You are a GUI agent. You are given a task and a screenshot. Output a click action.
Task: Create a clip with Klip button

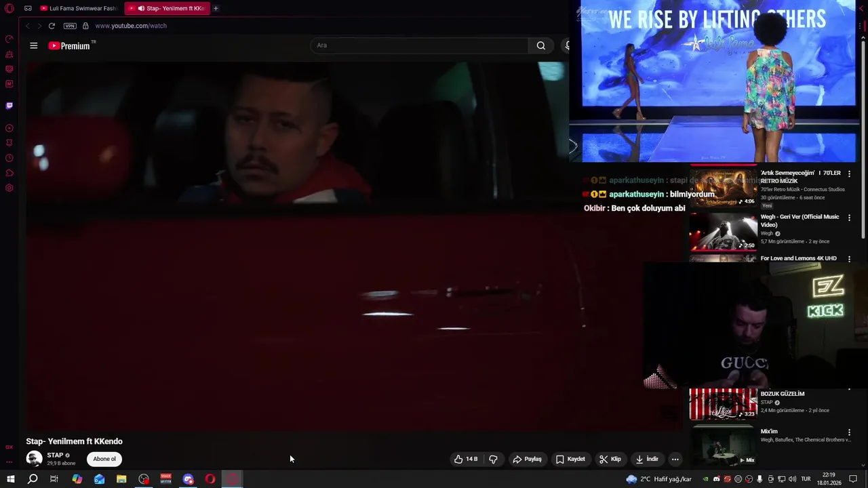coord(610,459)
